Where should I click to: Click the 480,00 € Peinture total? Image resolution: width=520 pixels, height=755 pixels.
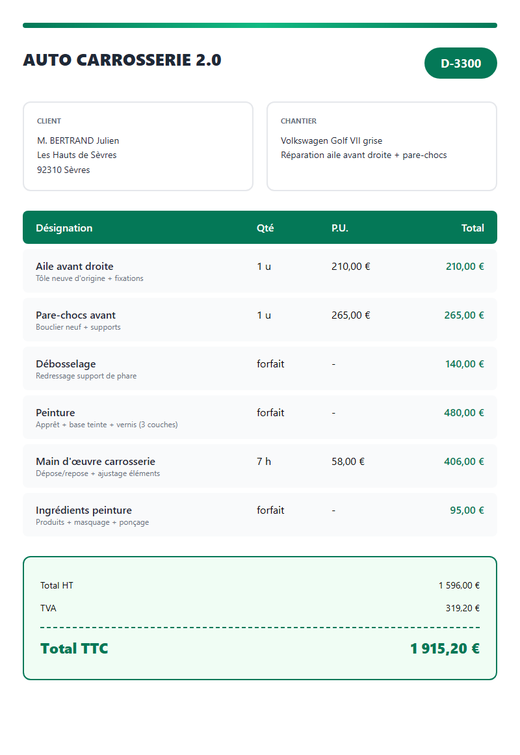coord(464,413)
